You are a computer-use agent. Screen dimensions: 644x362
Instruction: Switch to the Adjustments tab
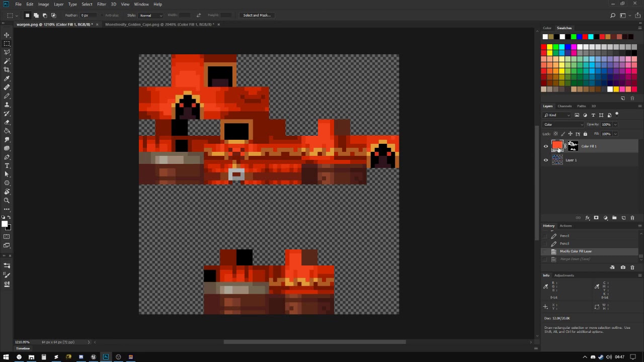564,276
